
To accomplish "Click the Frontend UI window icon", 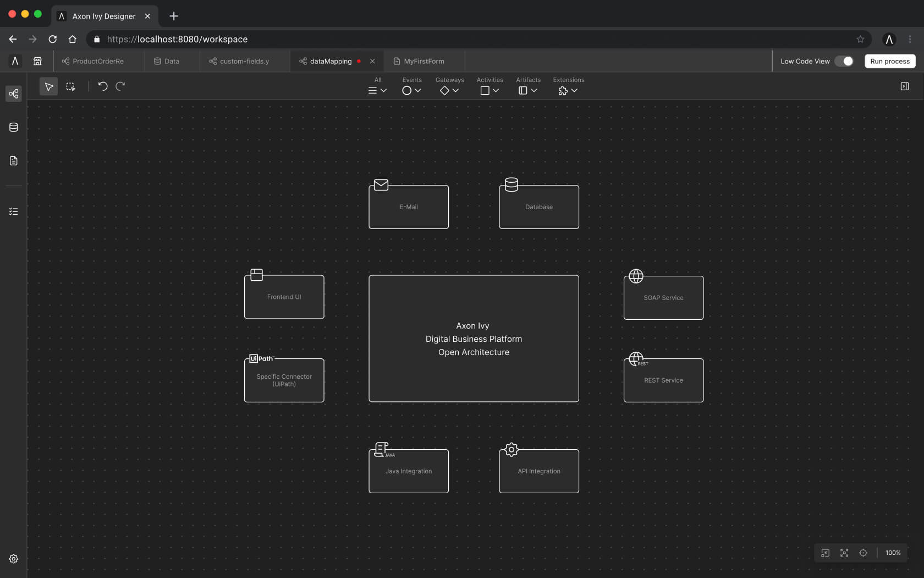I will click(x=257, y=275).
